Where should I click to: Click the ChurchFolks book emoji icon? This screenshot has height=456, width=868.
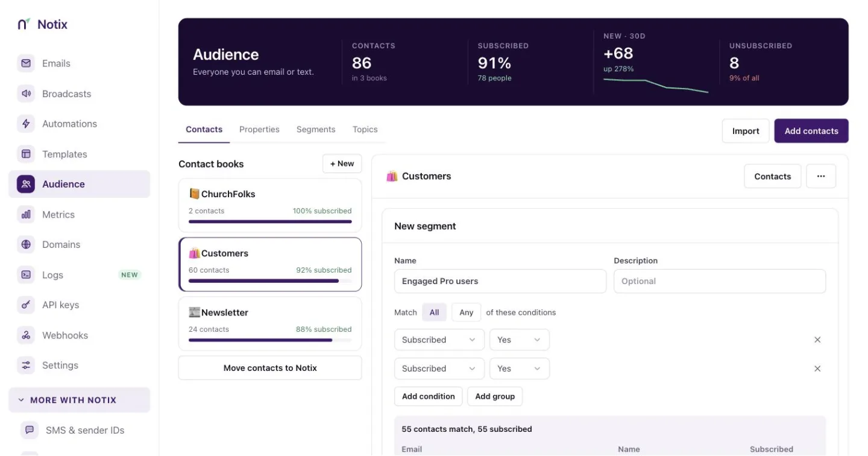(x=194, y=194)
